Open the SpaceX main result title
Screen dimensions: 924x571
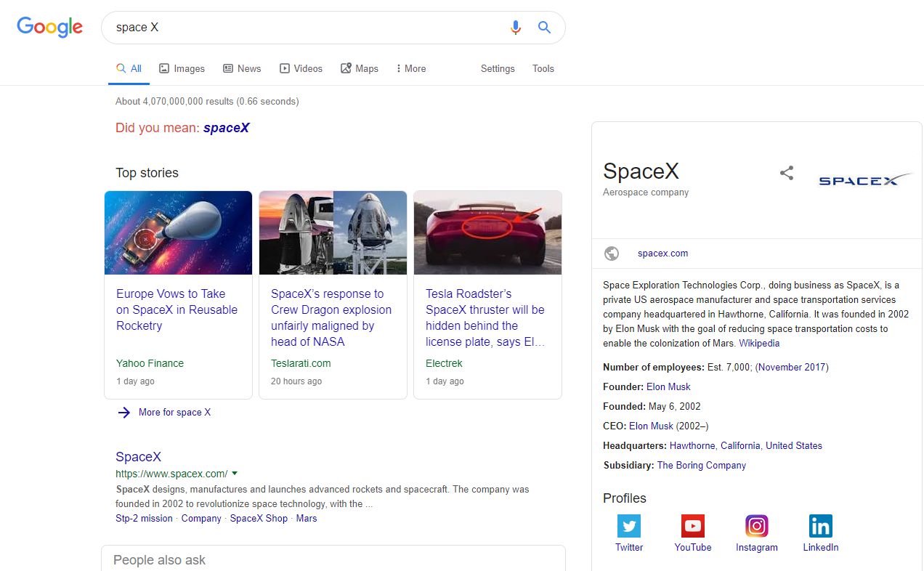138,457
